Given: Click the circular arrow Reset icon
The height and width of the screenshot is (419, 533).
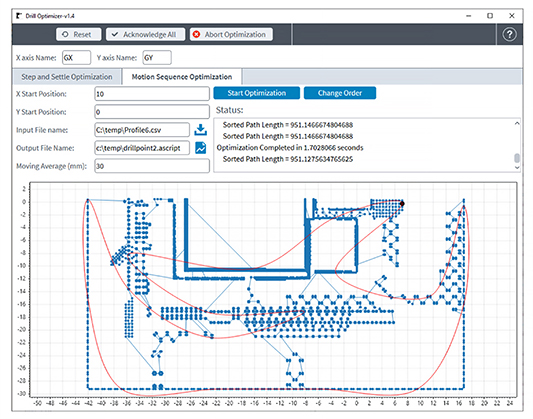Looking at the screenshot, I should pyautogui.click(x=65, y=34).
